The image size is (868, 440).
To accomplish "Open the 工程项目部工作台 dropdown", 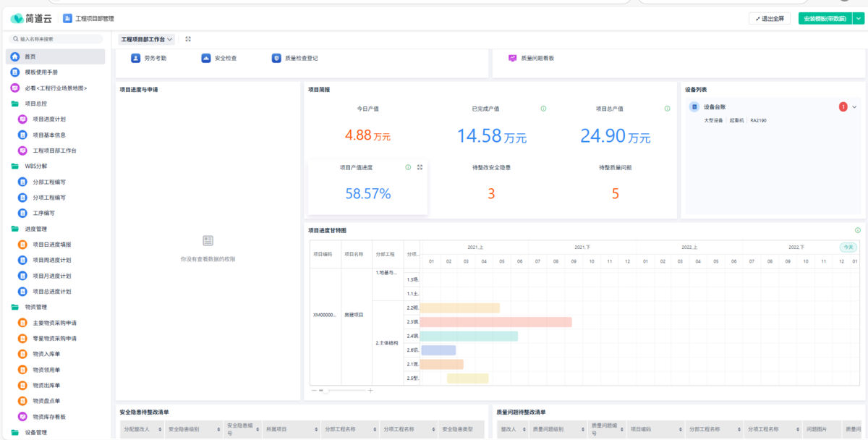I will click(147, 39).
